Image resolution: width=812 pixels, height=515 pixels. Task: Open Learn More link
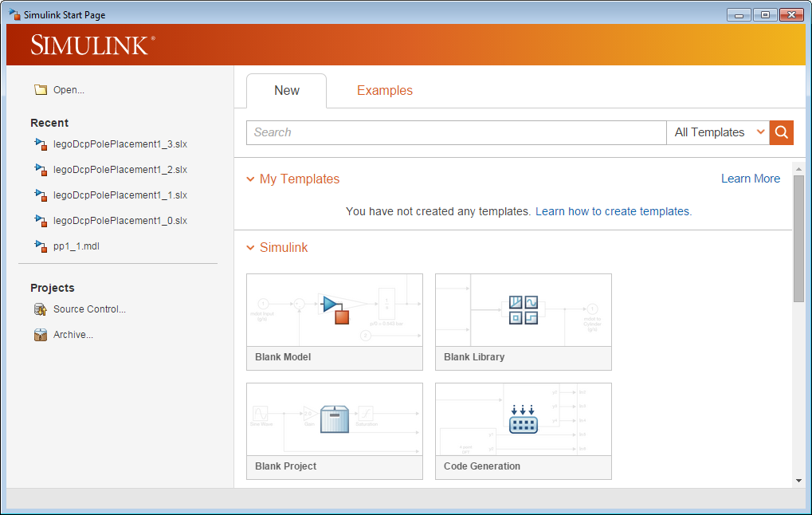pos(751,179)
